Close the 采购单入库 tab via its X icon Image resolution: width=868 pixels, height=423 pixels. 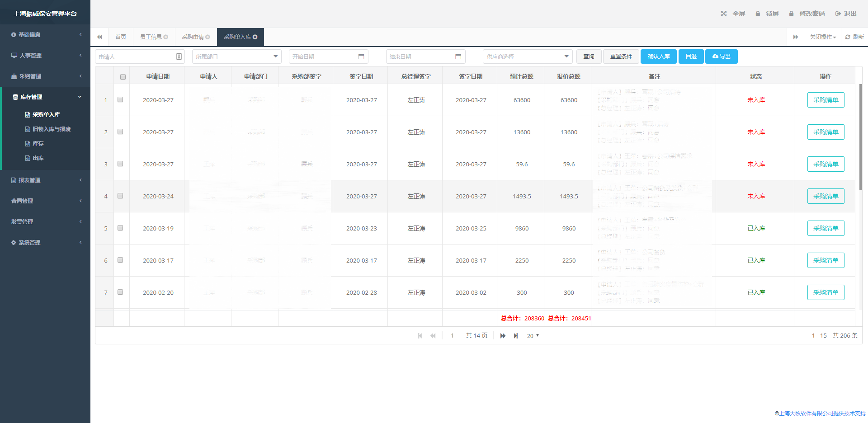tap(255, 37)
